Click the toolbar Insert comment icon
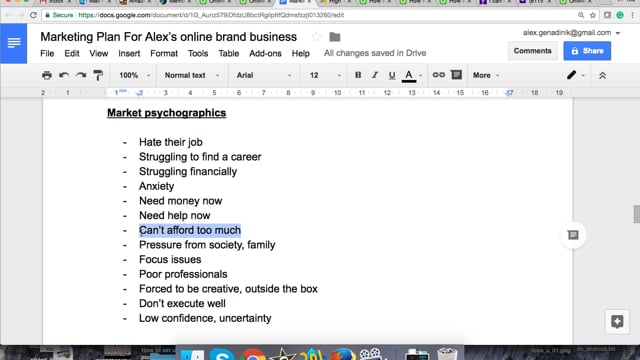The image size is (640, 360). [456, 75]
